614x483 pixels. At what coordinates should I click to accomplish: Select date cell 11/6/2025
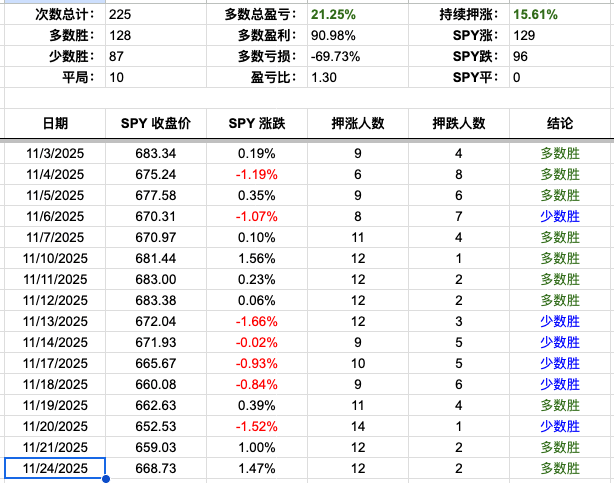[x=55, y=216]
